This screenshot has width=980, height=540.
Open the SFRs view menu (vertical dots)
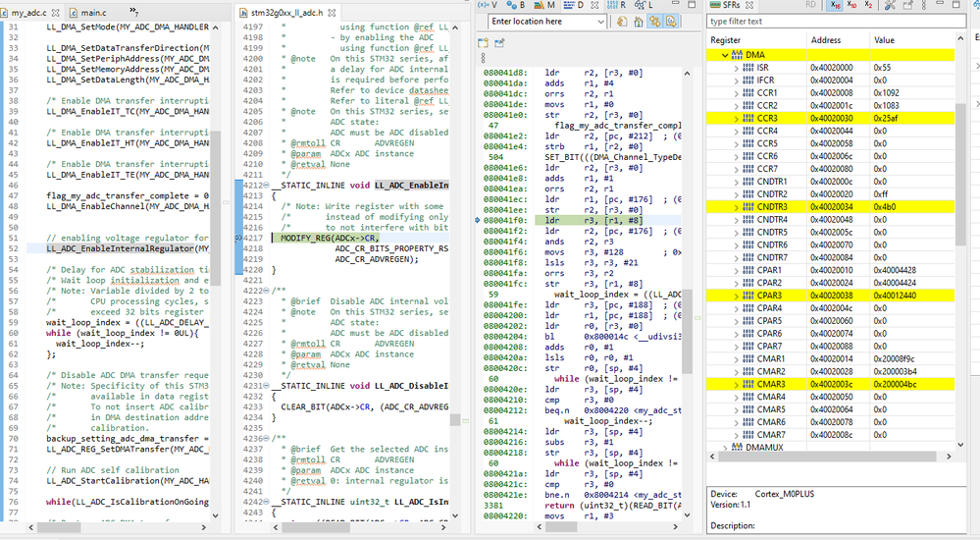coord(925,5)
